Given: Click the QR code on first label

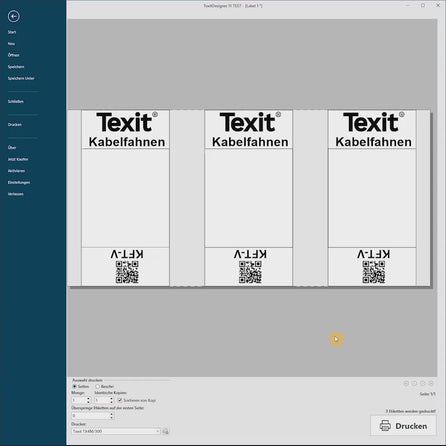Looking at the screenshot, I should coord(127,272).
